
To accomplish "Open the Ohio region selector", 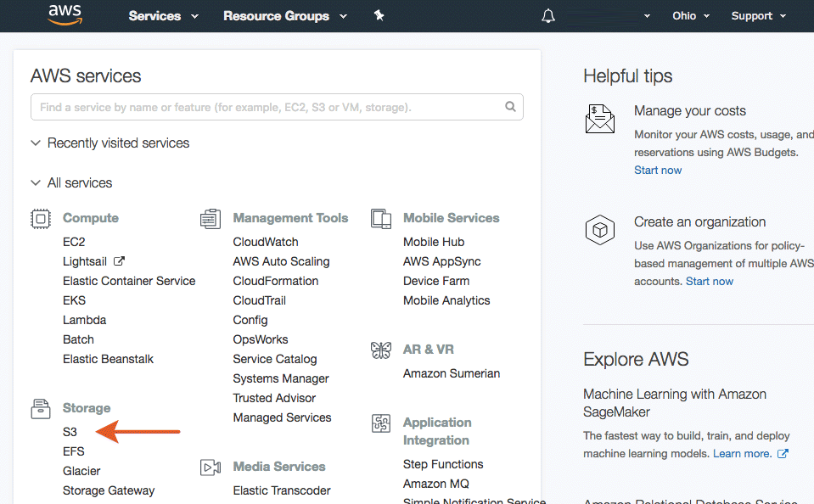I will pos(690,16).
